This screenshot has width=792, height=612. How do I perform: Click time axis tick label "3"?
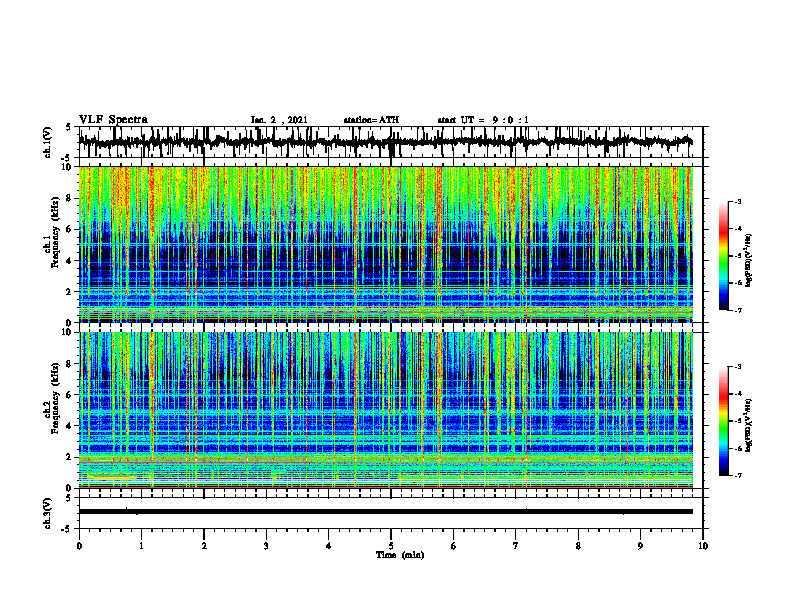[x=266, y=546]
